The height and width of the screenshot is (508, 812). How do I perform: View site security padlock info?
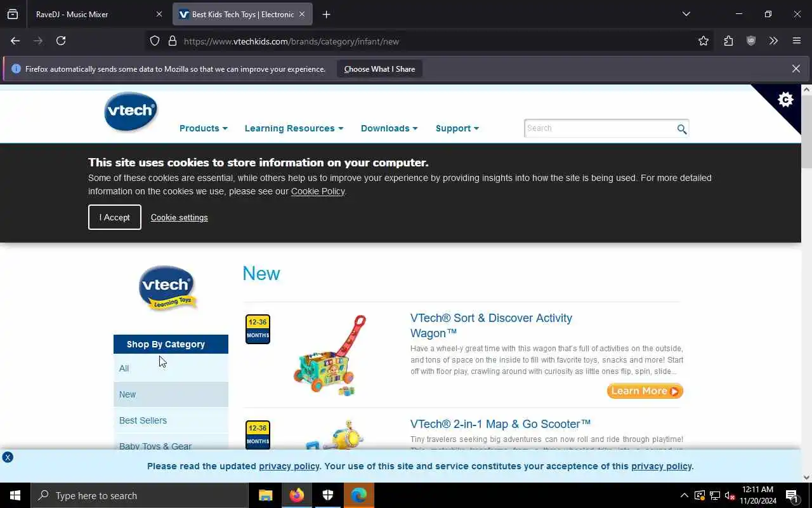tap(172, 41)
